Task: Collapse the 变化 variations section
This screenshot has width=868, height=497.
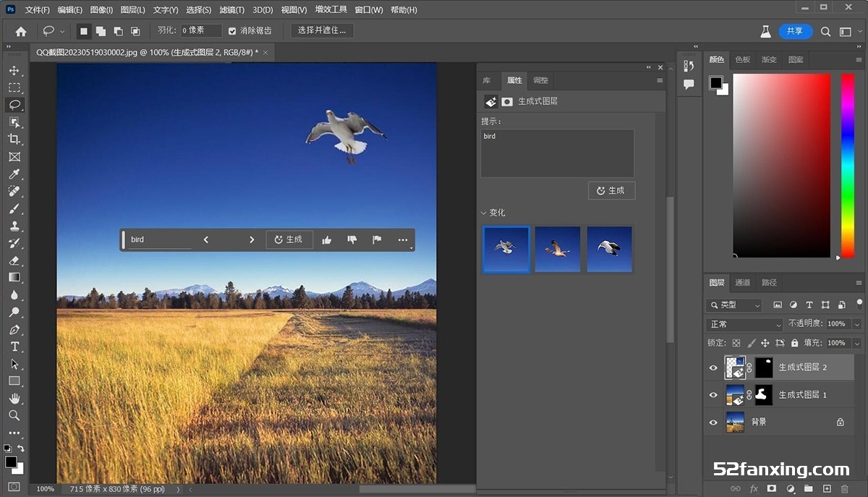Action: tap(484, 213)
